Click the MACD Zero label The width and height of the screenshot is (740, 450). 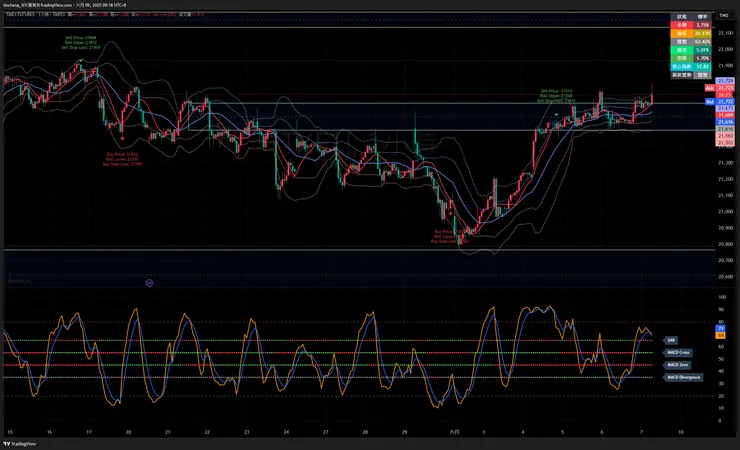point(678,365)
